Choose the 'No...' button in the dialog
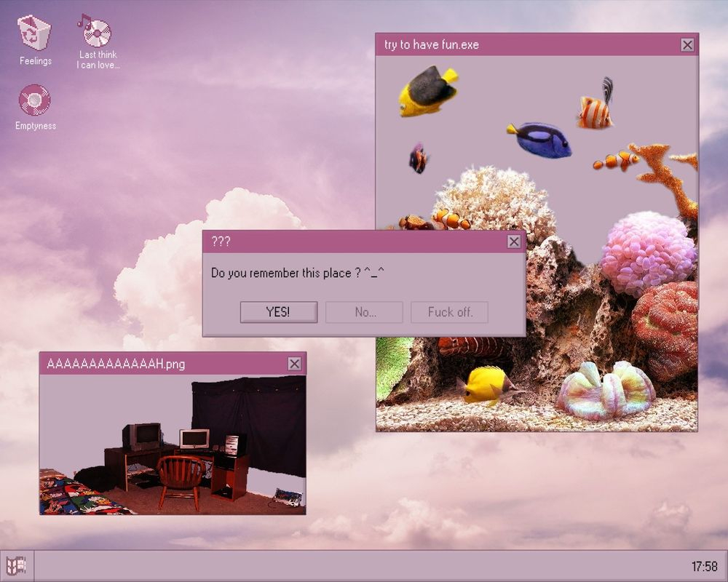 (364, 312)
